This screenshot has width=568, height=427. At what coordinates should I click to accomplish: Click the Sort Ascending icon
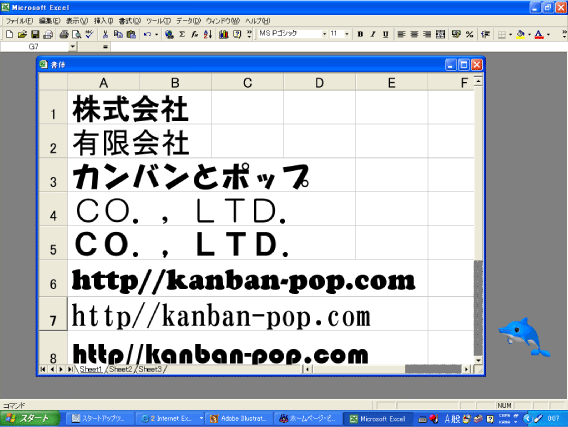tap(208, 34)
